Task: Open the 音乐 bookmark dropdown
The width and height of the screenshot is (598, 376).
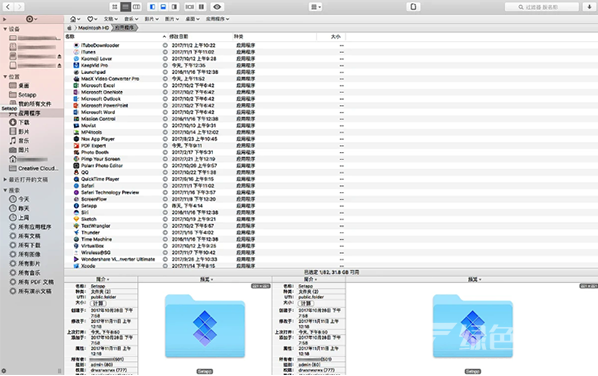Action: (x=131, y=19)
